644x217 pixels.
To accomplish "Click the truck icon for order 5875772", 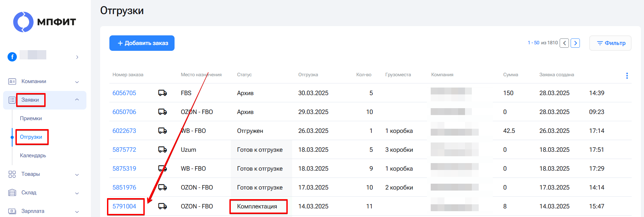I will tap(163, 150).
